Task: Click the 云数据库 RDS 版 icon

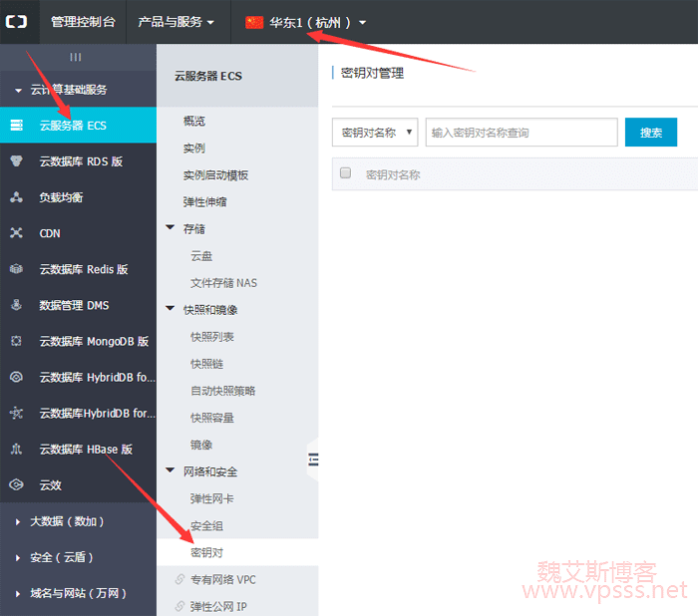Action: 16,161
